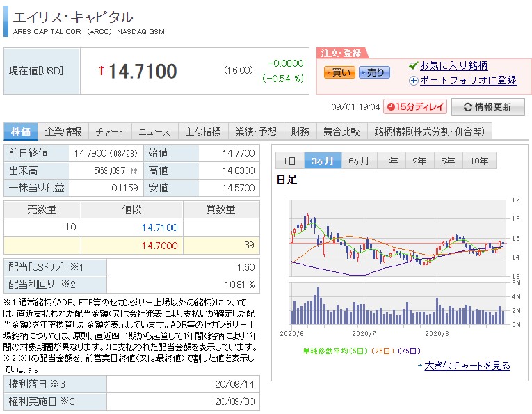Image resolution: width=532 pixels, height=414 pixels.
Task: Open the チャート tab
Action: (x=110, y=132)
